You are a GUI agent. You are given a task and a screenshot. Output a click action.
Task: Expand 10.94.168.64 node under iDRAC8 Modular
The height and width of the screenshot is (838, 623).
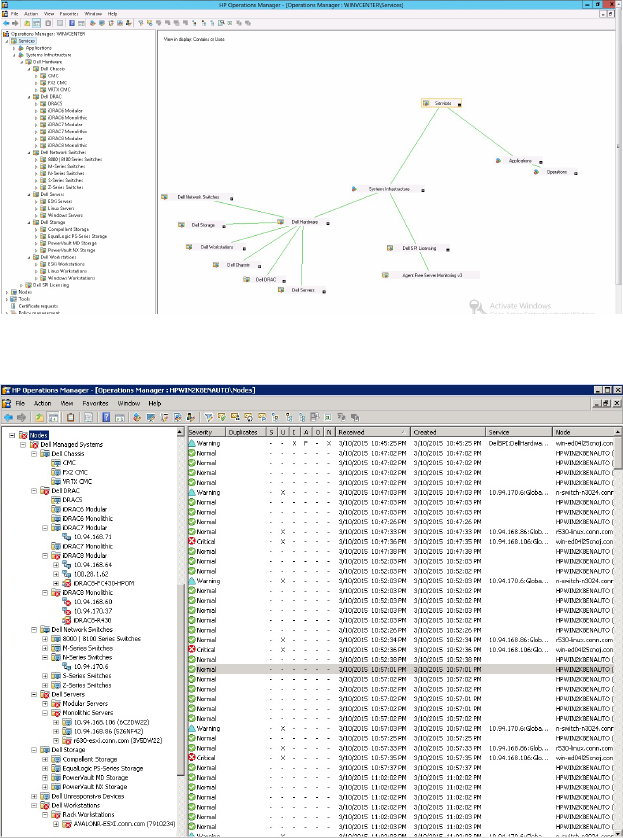click(56, 565)
